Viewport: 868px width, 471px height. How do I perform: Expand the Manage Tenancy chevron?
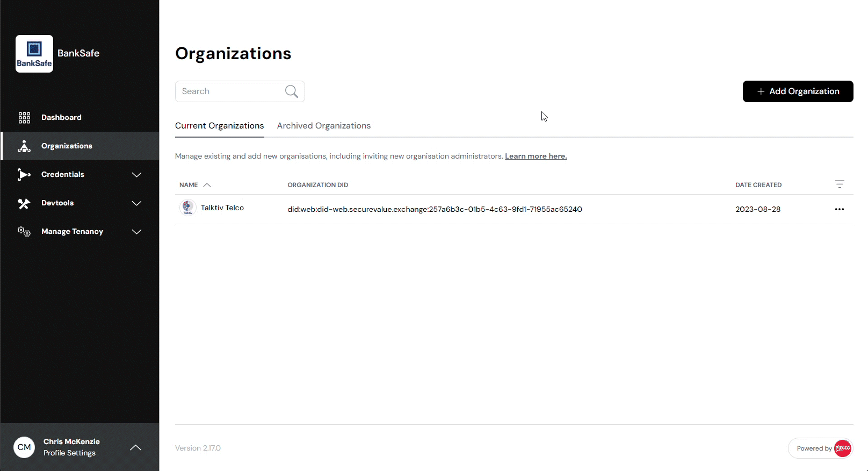click(137, 232)
